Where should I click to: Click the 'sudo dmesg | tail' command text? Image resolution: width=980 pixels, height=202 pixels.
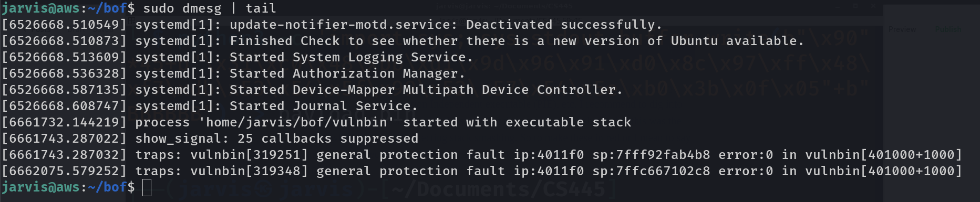click(x=210, y=8)
